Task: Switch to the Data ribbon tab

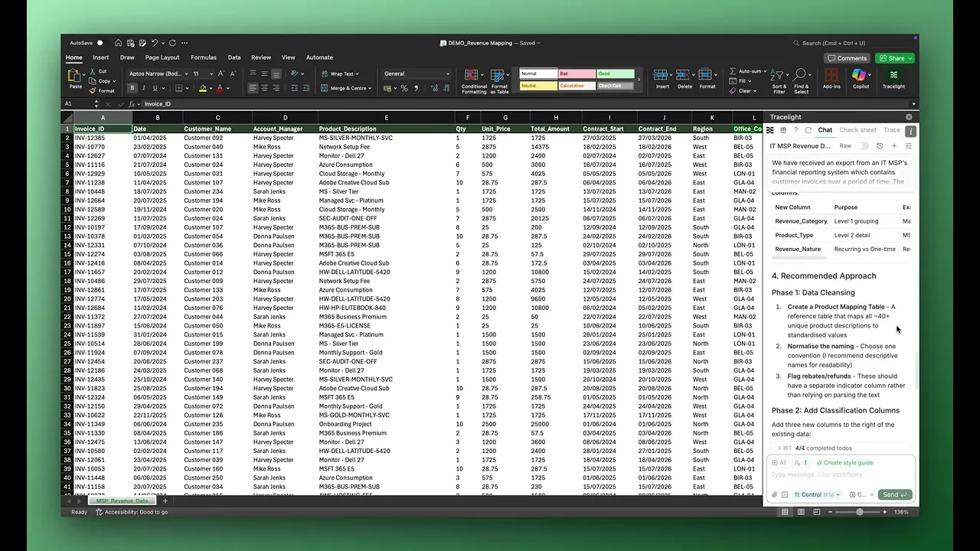Action: point(234,57)
